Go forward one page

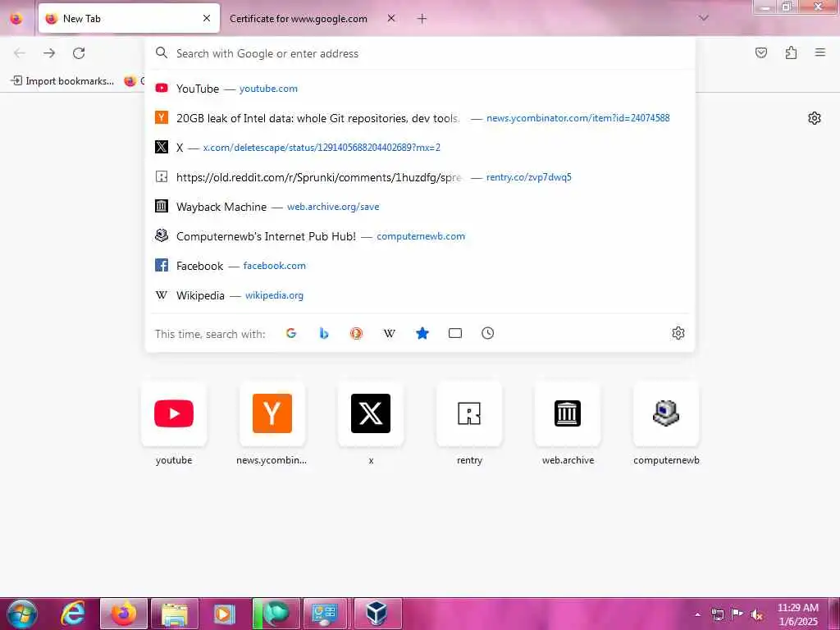[49, 53]
